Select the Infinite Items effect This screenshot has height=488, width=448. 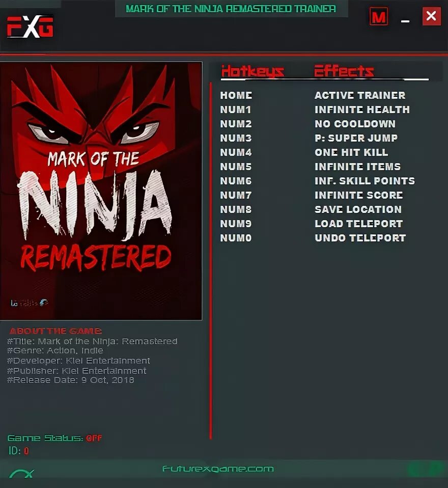(x=357, y=167)
